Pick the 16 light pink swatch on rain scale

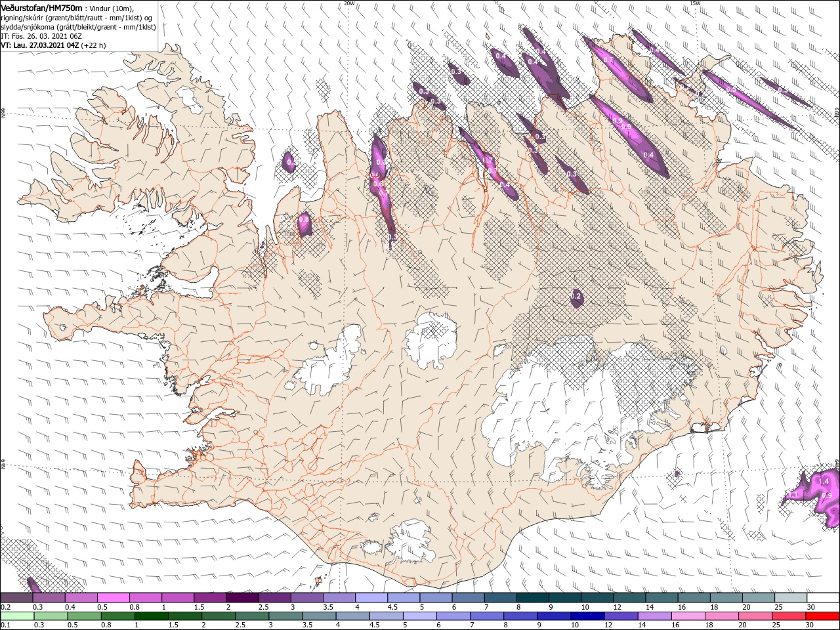pyautogui.click(x=689, y=616)
